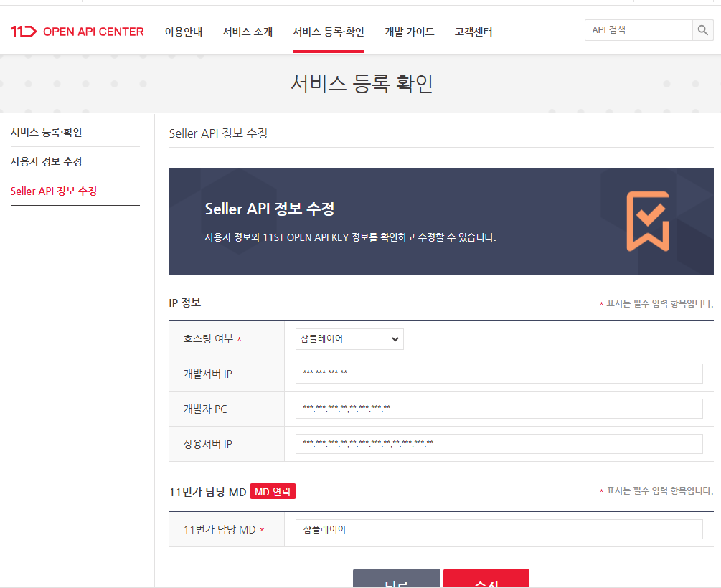The width and height of the screenshot is (721, 588).
Task: Click the 호스팅 여부 label
Action: 208,339
